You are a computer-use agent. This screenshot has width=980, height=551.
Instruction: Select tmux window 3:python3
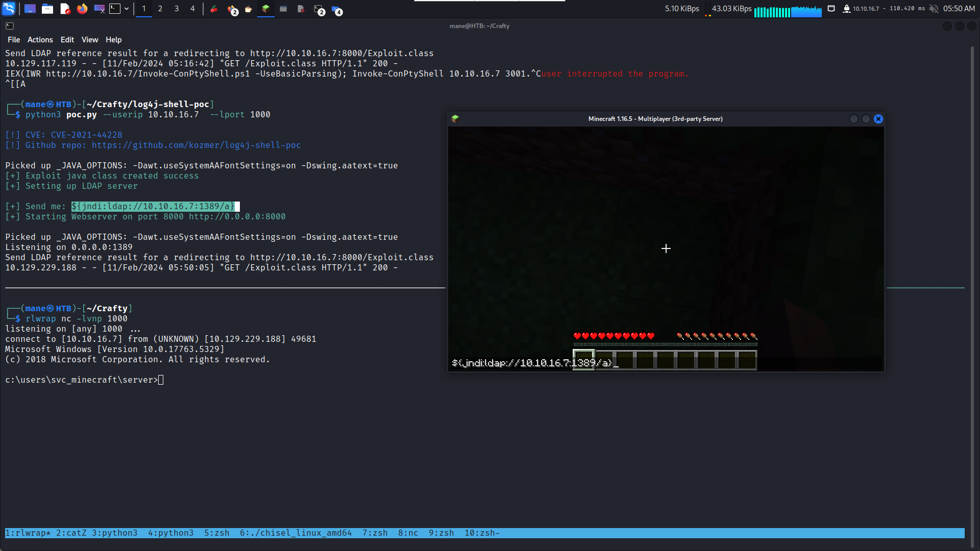click(115, 533)
